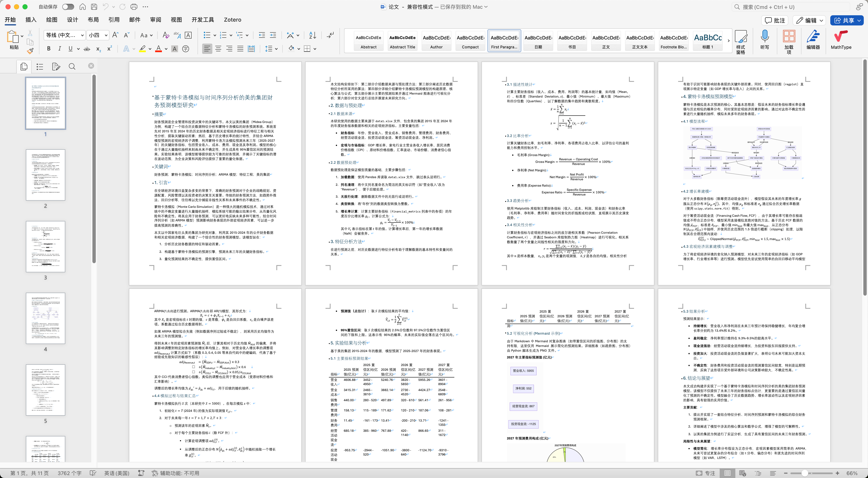
Task: Switch to the 引用 ribbon tab
Action: 114,20
